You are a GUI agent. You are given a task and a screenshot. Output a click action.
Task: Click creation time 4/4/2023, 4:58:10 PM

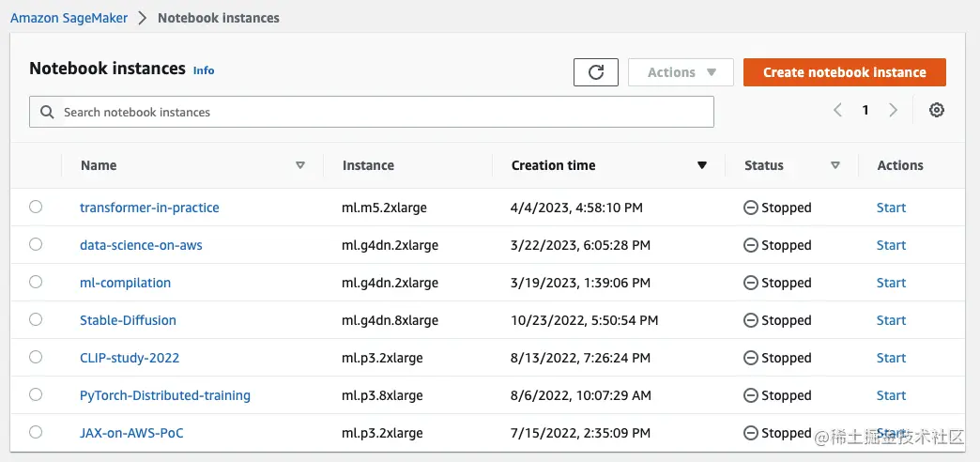click(x=577, y=208)
